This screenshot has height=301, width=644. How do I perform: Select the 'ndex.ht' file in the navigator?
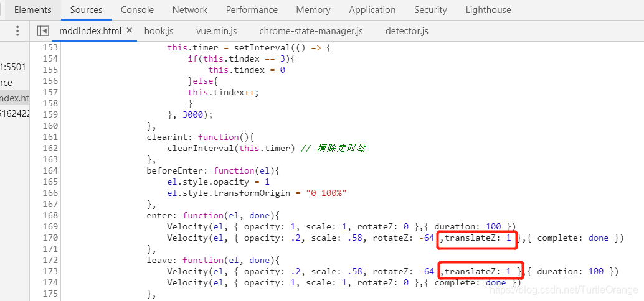point(15,98)
